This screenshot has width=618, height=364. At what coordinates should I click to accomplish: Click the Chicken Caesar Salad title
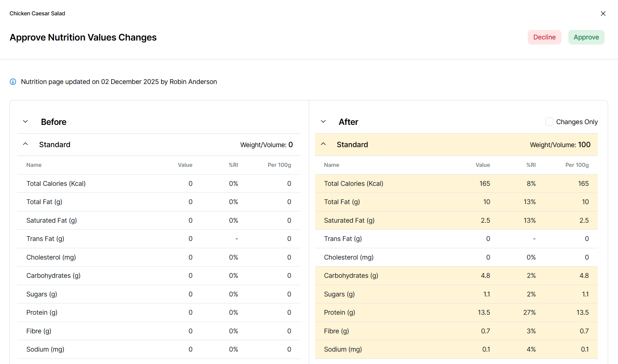37,14
